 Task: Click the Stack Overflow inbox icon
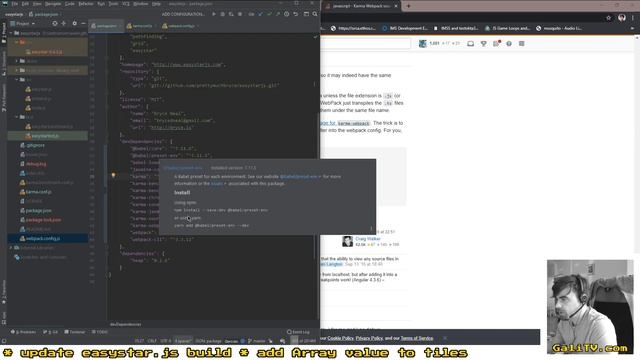point(471,43)
